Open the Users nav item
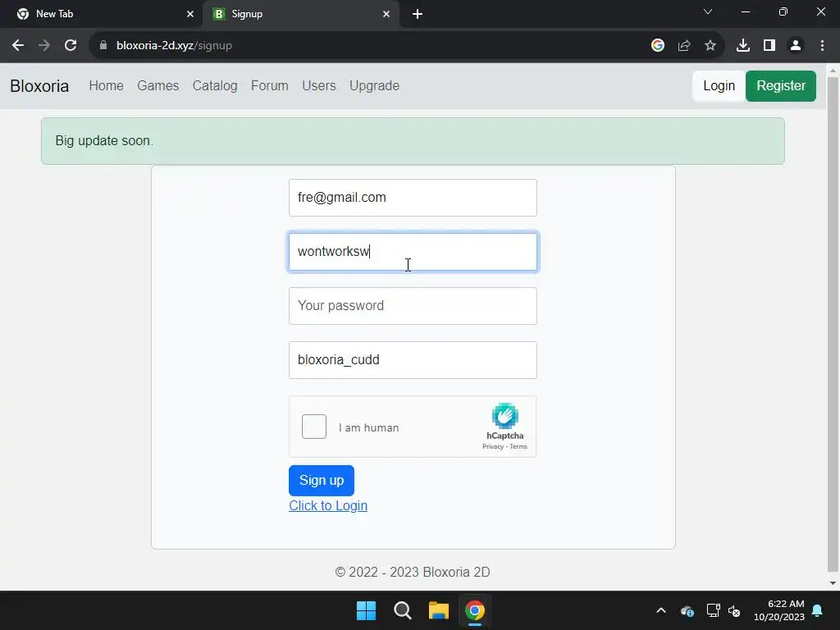840x630 pixels. point(319,85)
